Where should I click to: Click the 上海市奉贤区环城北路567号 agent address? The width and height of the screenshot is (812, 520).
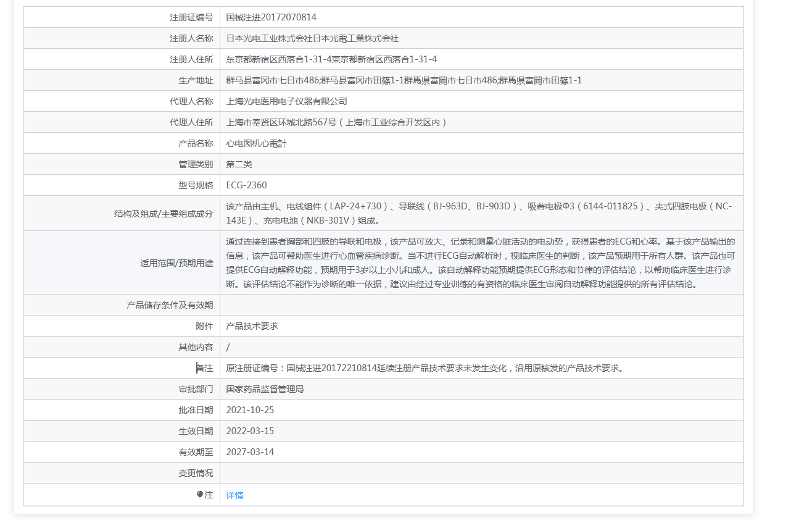(337, 122)
